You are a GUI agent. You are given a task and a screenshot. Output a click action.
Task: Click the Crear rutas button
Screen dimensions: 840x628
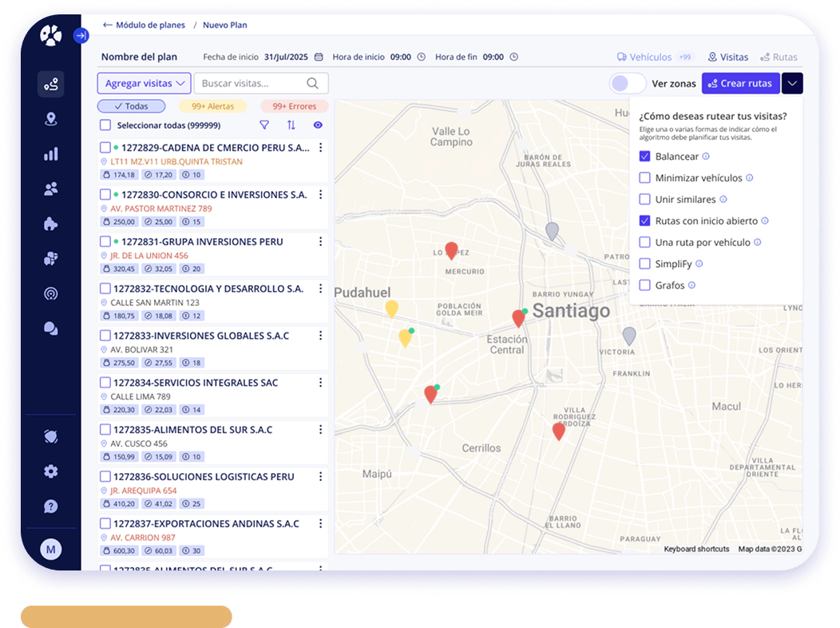coord(741,83)
